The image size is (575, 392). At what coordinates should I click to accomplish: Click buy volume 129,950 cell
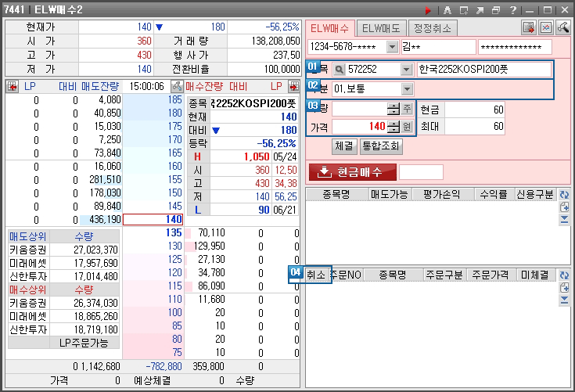206,246
